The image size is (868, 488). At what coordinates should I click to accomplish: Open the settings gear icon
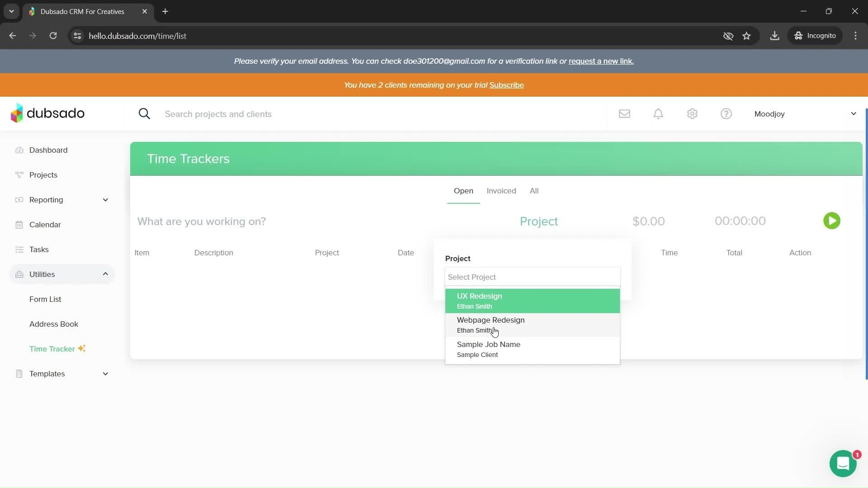click(x=692, y=114)
